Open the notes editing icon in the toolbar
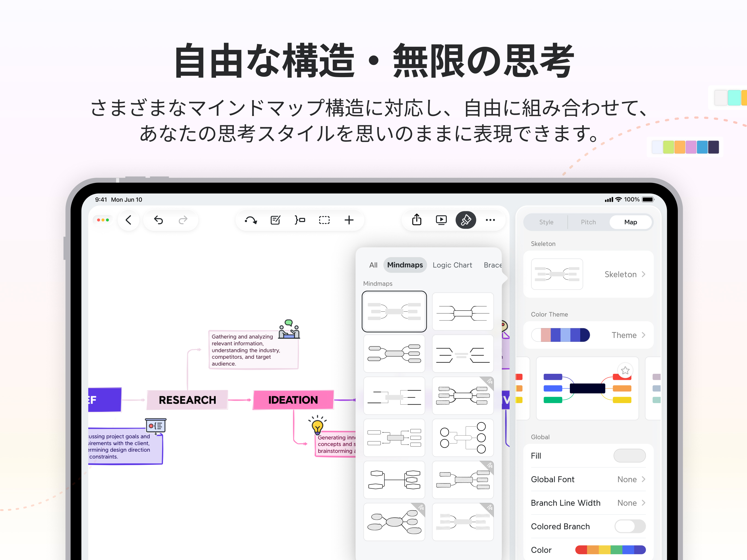Screen dimensions: 747x560 [276, 220]
